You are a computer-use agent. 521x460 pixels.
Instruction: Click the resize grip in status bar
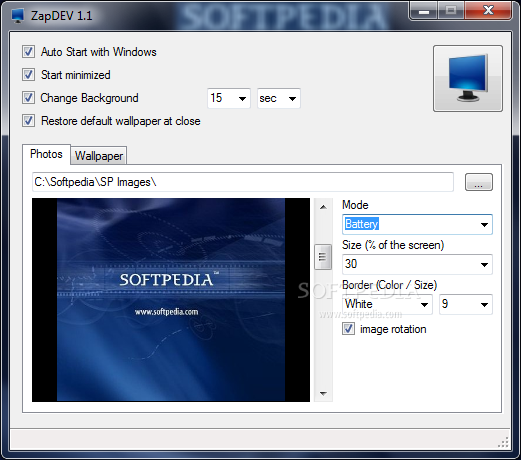click(x=503, y=442)
